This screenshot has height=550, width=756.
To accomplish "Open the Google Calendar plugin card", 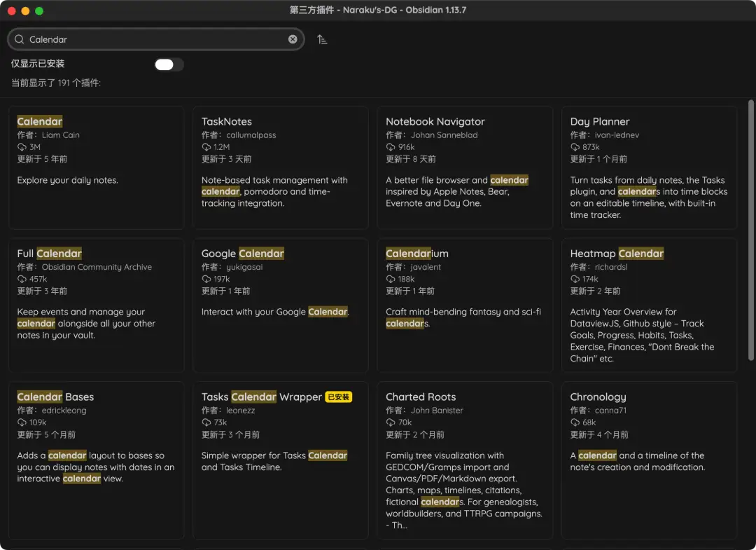I will [x=281, y=305].
